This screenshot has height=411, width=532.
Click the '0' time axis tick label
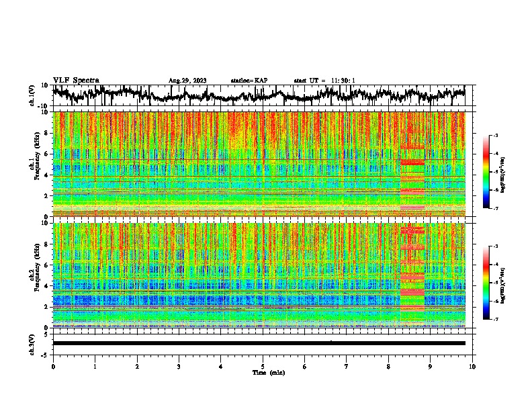tap(53, 367)
